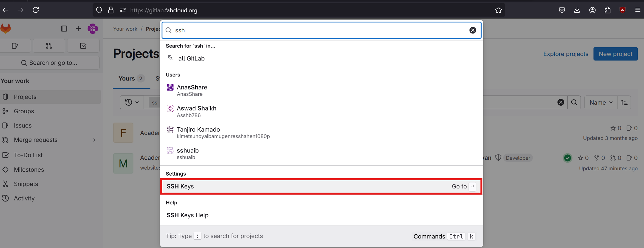Open the purple user avatar menu
The height and width of the screenshot is (248, 644).
(x=93, y=29)
